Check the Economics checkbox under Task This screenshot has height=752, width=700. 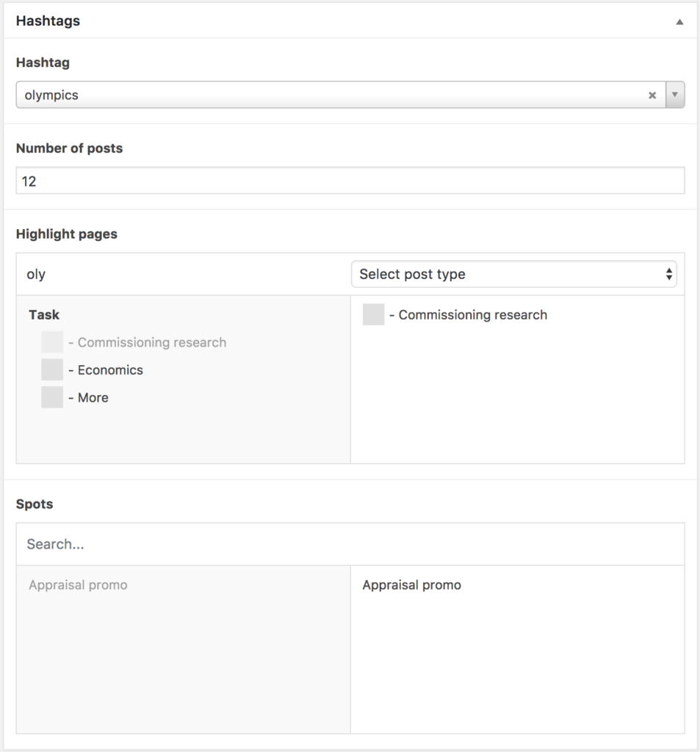click(52, 369)
